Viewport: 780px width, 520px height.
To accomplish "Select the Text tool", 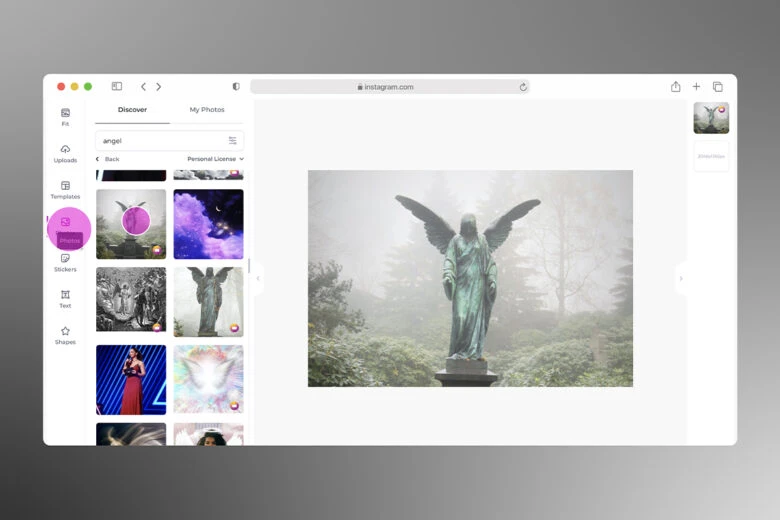I will (x=65, y=298).
